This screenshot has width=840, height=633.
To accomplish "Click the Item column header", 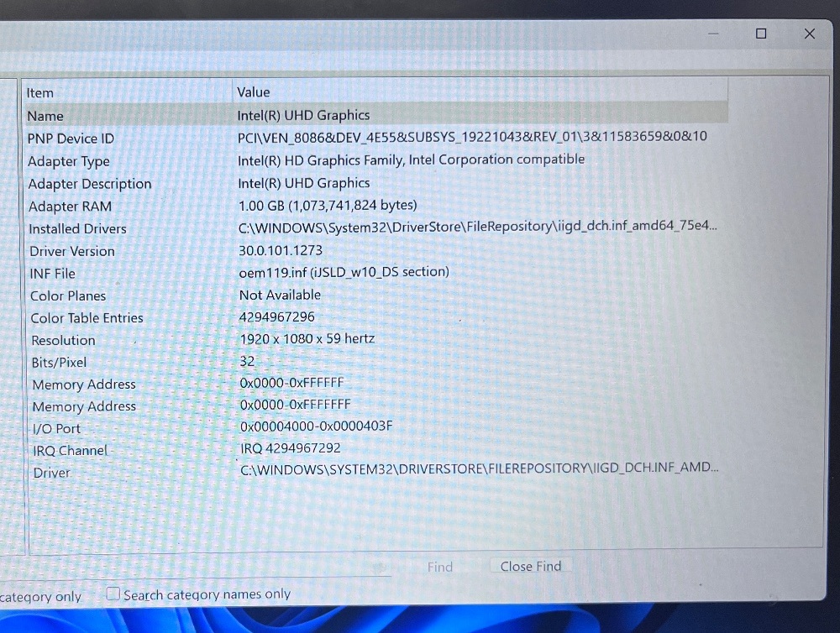I will click(128, 92).
